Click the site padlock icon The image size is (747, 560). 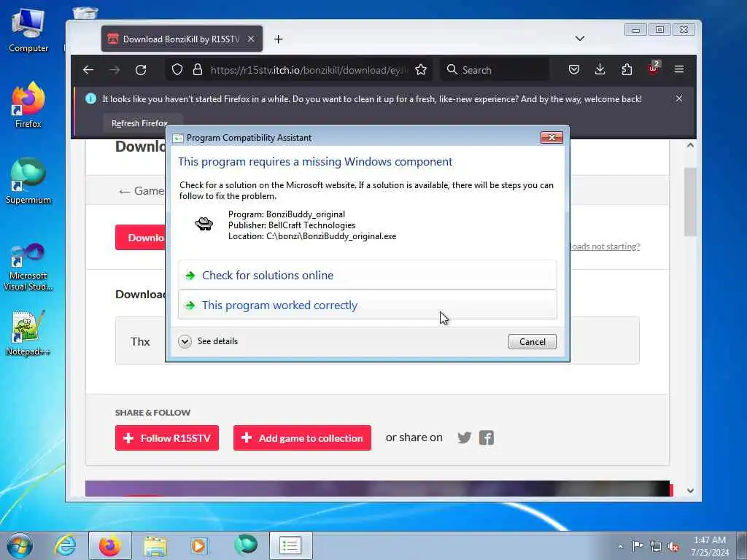pyautogui.click(x=198, y=70)
